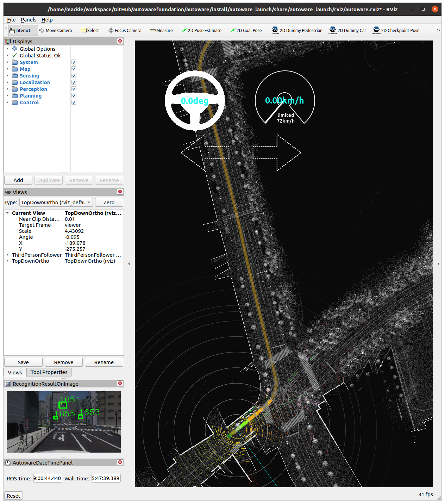Close the Displays panel
The image size is (445, 504).
[x=120, y=41]
